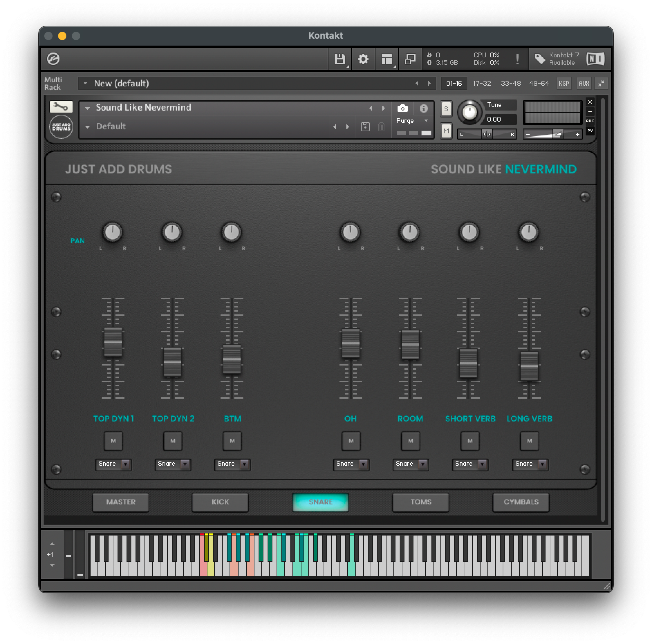Click the Kontakt logo at top left
The width and height of the screenshot is (652, 644).
pos(53,59)
